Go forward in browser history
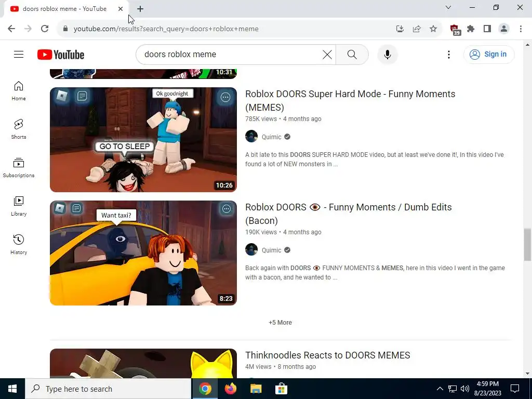The height and width of the screenshot is (399, 532). tap(28, 29)
